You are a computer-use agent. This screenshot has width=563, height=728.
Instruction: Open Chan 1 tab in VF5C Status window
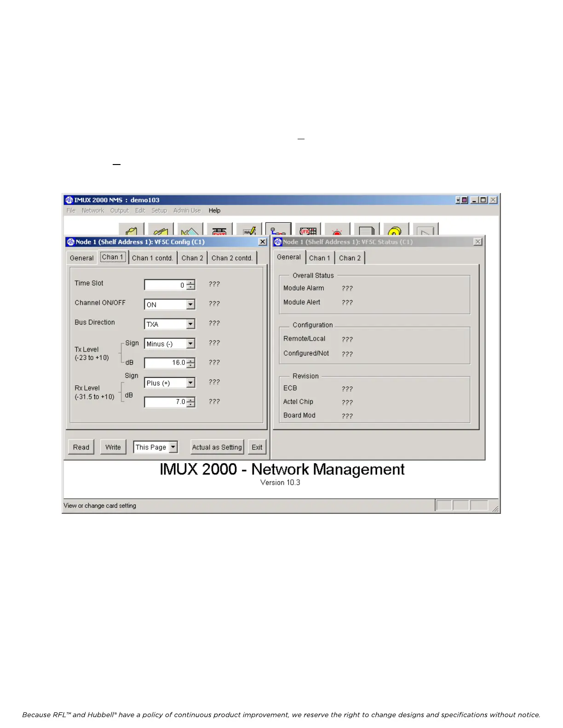[x=320, y=258]
